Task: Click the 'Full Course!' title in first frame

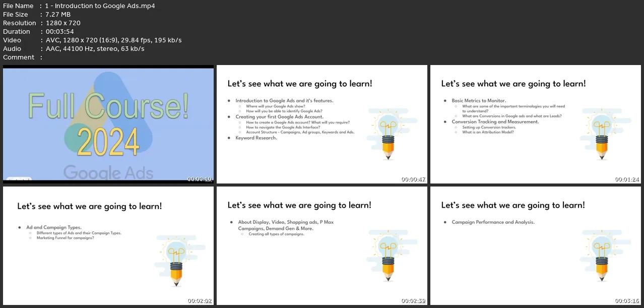Action: [x=109, y=105]
